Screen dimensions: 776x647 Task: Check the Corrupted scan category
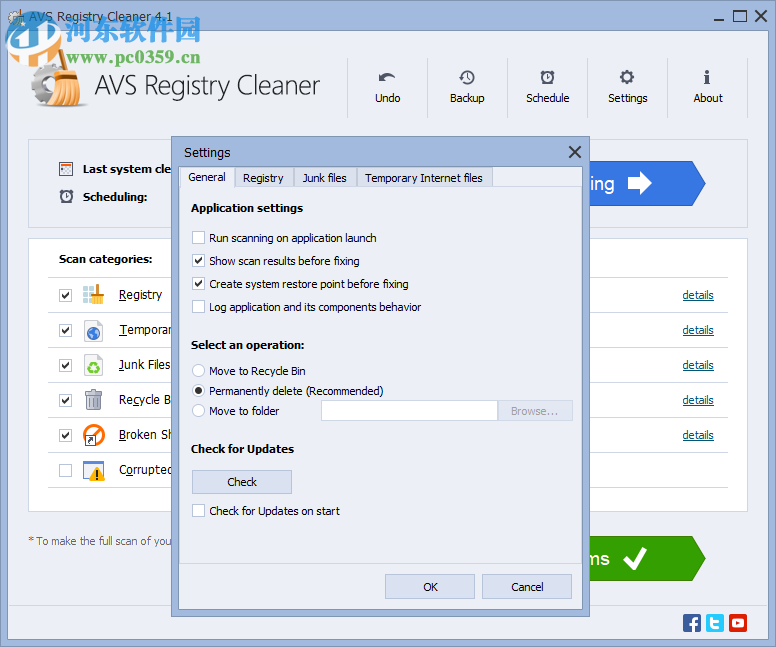(65, 470)
